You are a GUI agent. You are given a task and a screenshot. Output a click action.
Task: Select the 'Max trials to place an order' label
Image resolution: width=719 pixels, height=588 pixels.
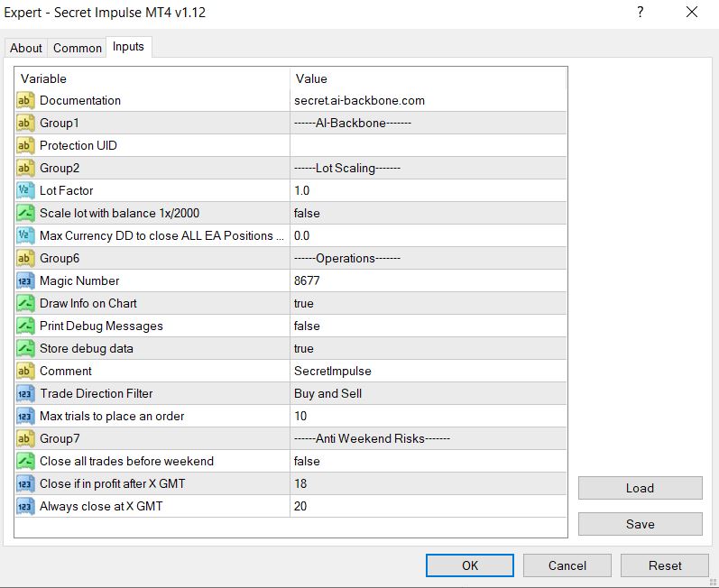coord(112,416)
